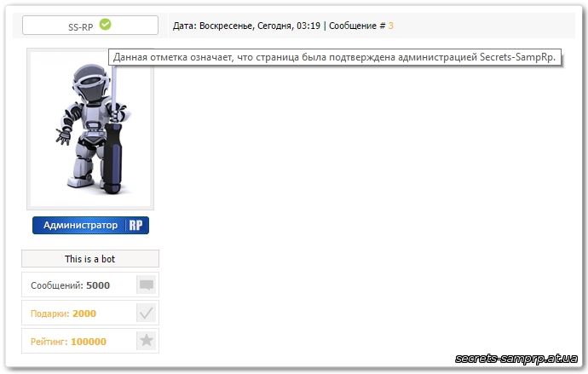This screenshot has height=374, width=588.
Task: Click the post date Воскресенье, Сегодня, 03:19
Action: click(x=260, y=26)
